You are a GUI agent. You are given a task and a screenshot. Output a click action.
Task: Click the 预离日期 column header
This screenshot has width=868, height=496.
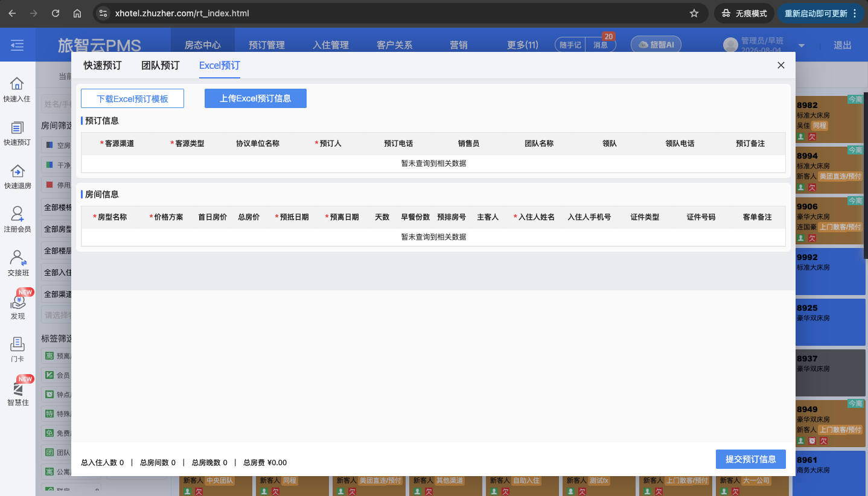(x=342, y=217)
